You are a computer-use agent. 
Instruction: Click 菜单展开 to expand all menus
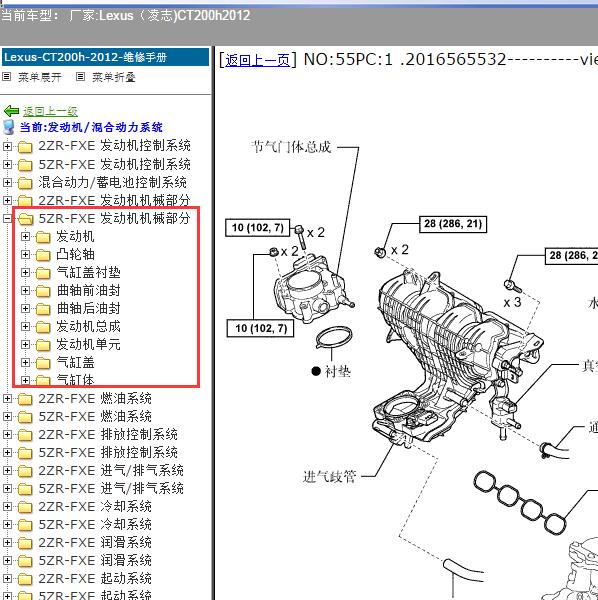coord(40,77)
